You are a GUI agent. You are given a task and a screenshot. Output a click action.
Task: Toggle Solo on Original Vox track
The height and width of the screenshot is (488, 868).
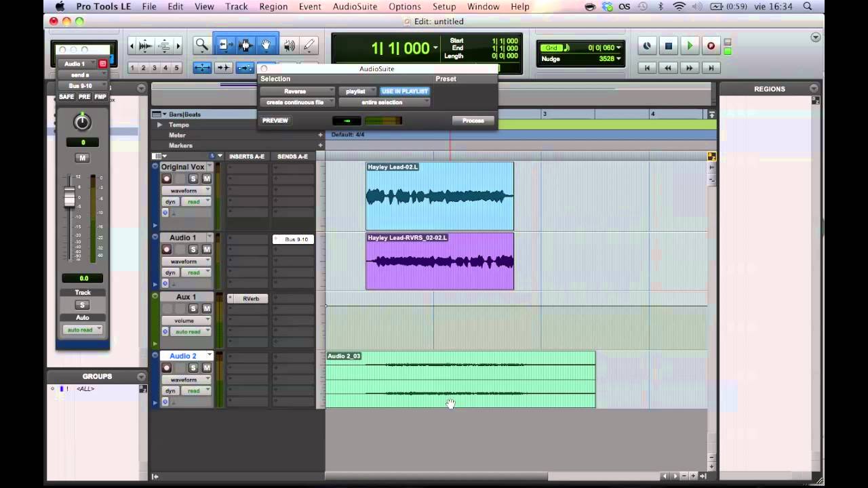point(193,179)
